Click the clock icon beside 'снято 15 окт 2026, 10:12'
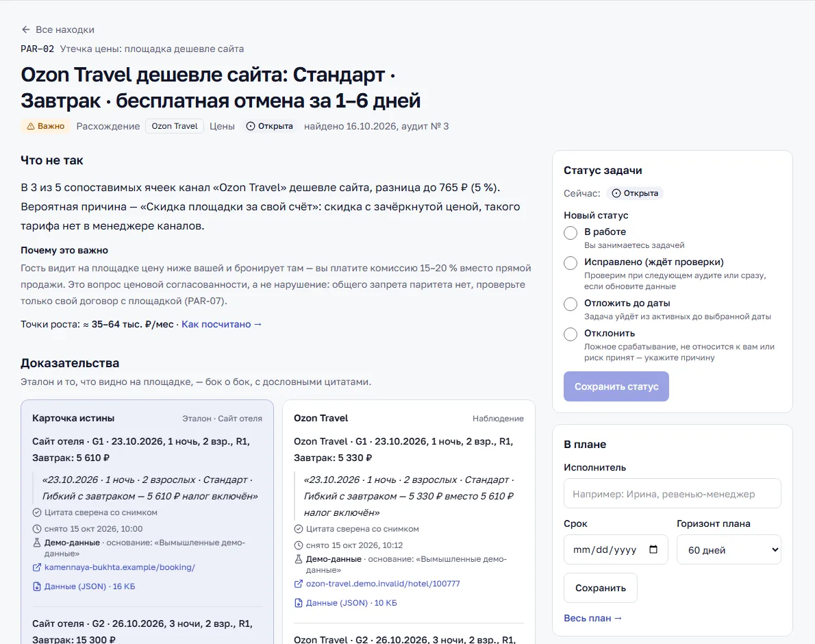Viewport: 815px width, 644px height. tap(299, 545)
